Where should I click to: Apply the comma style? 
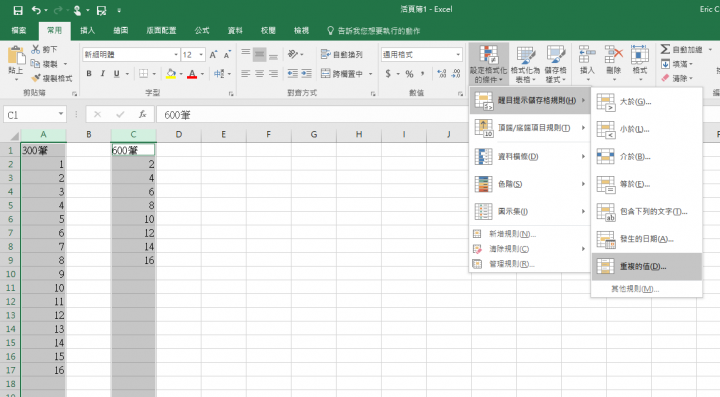(422, 73)
